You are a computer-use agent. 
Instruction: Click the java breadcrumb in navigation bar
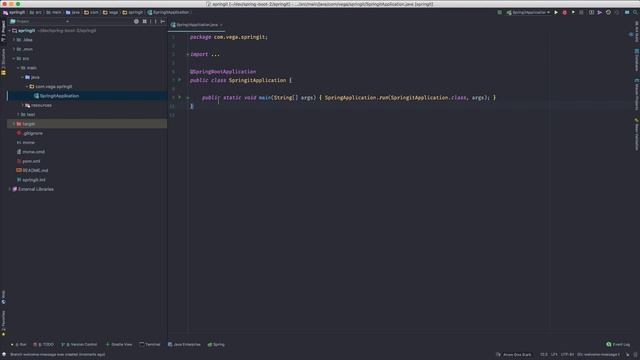73,12
